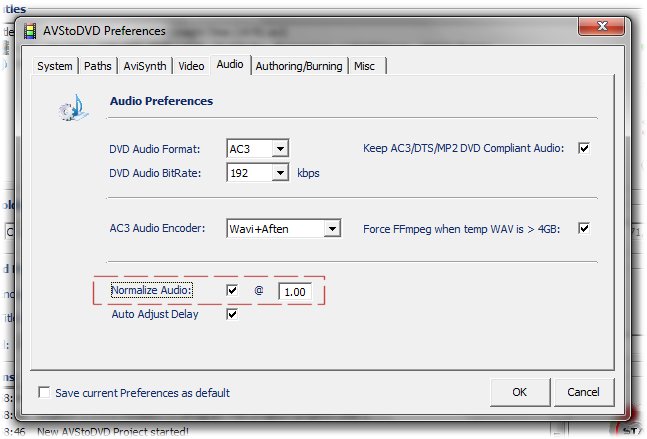Expand the DVD Audio Format dropdown
This screenshot has height=439, width=647.
click(x=280, y=149)
